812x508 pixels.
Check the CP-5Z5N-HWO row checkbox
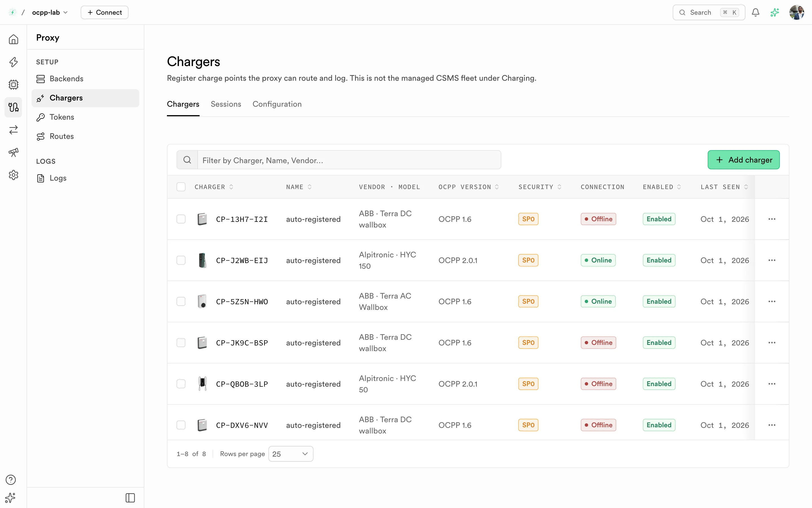181,301
